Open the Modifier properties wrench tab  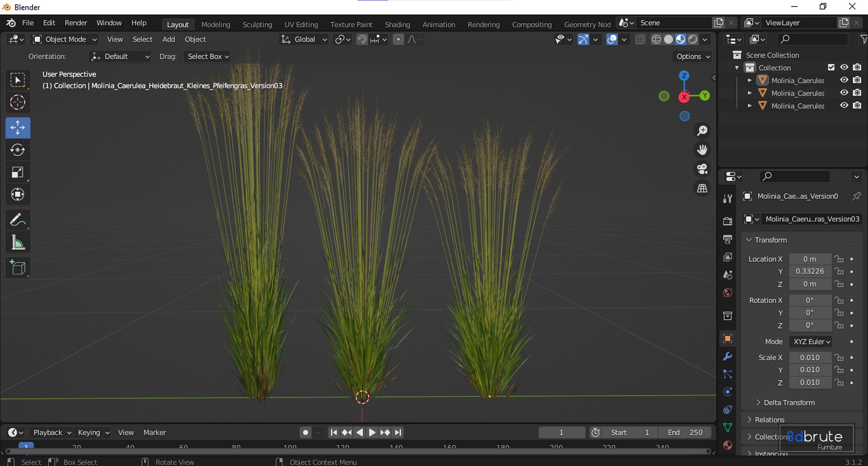coord(727,356)
